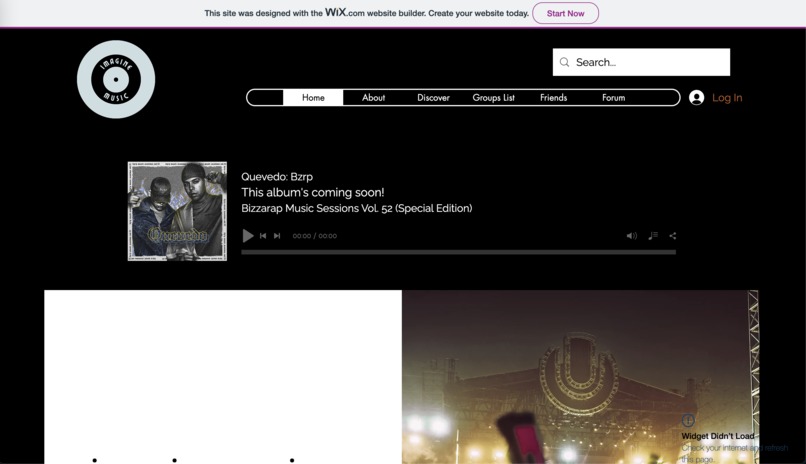Skip to the previous track
Viewport: 806px width, 464px height.
263,236
